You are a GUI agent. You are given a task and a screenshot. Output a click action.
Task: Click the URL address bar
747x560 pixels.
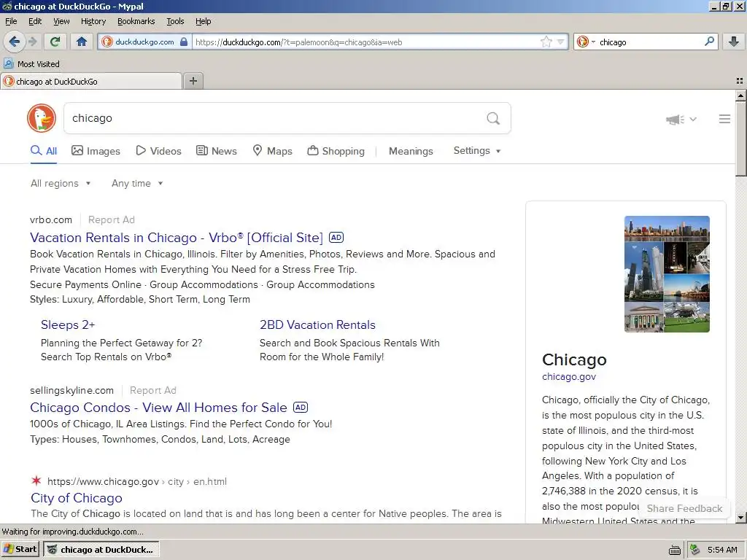366,42
